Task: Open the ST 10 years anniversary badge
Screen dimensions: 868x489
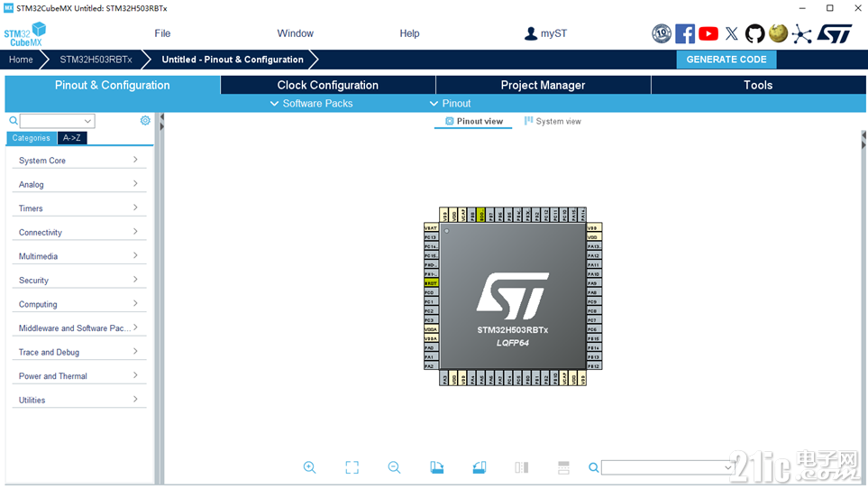Action: [x=661, y=33]
